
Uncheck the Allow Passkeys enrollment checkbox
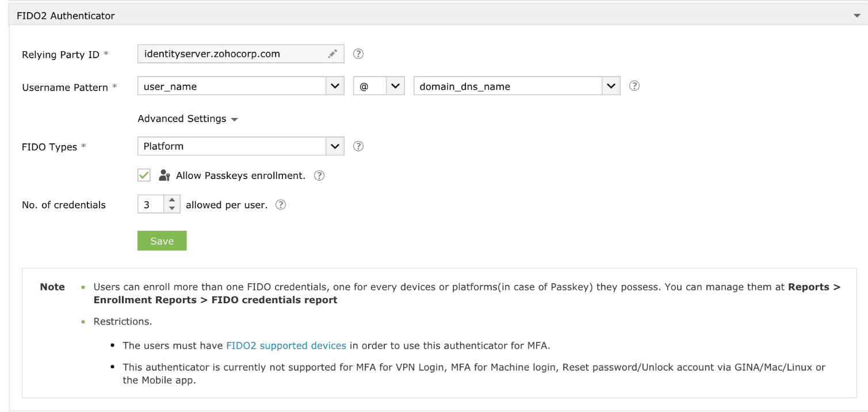tap(144, 175)
